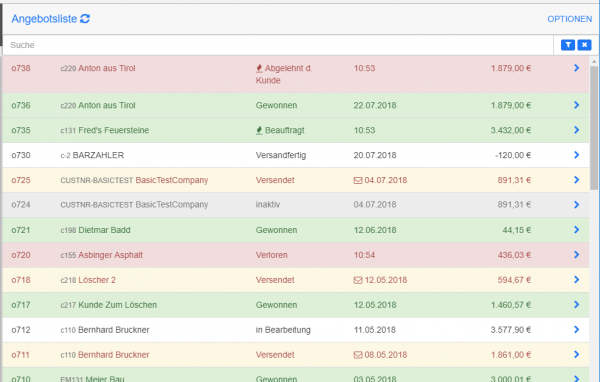The width and height of the screenshot is (600, 382).
Task: Click the date 20.07.2018
Action: click(x=375, y=155)
